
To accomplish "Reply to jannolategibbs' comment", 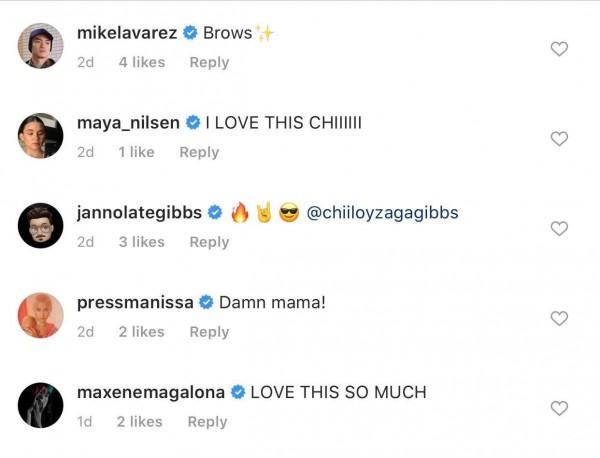I will 209,242.
